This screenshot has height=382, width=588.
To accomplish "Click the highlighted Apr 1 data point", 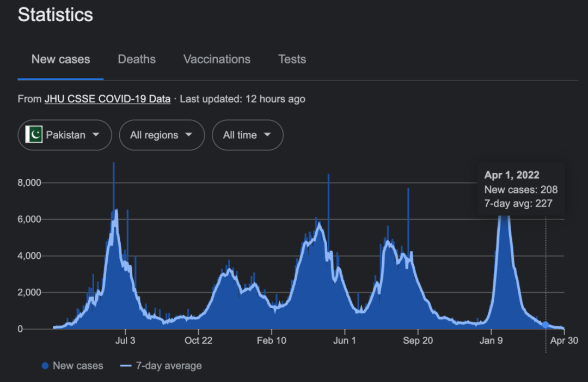I will (x=546, y=325).
